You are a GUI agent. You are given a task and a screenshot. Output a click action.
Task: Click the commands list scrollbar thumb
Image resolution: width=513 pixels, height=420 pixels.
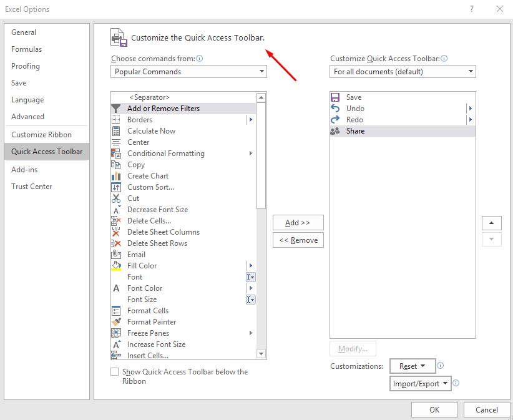point(261,155)
